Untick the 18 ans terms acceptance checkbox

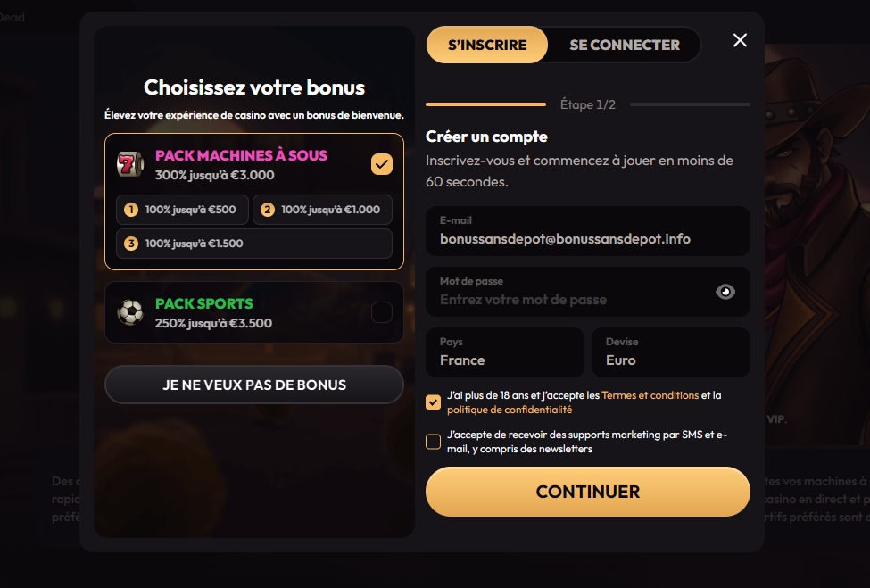click(434, 402)
